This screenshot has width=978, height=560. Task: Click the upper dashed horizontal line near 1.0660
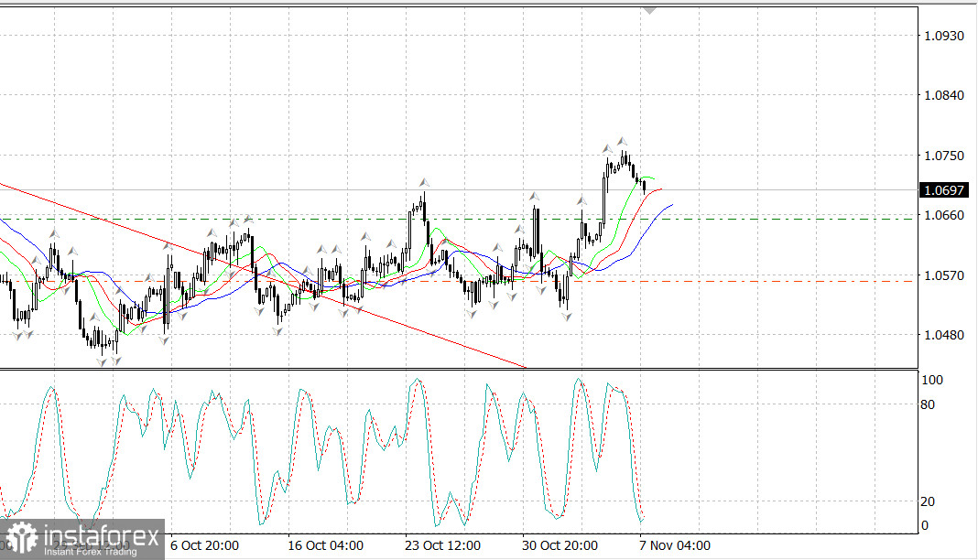point(778,219)
